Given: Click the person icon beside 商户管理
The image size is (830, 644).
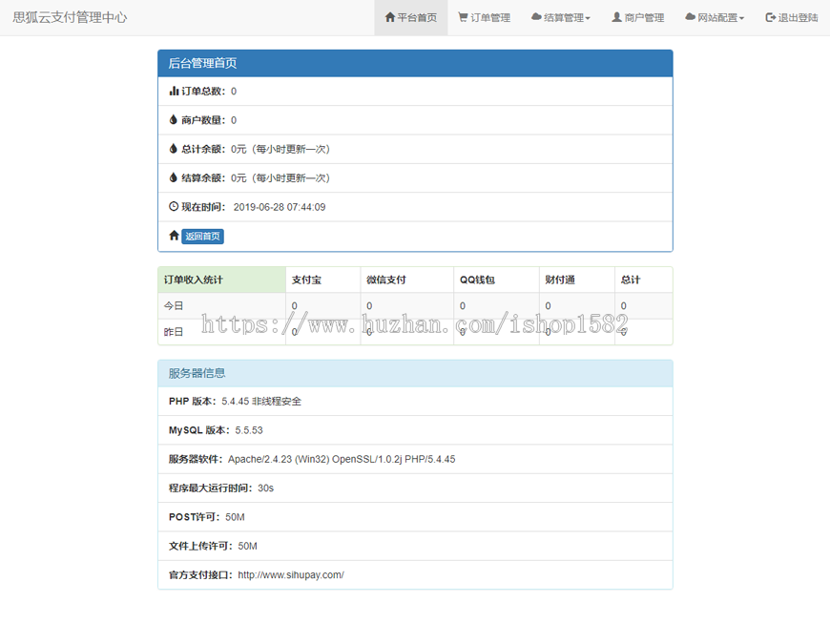Looking at the screenshot, I should [617, 17].
